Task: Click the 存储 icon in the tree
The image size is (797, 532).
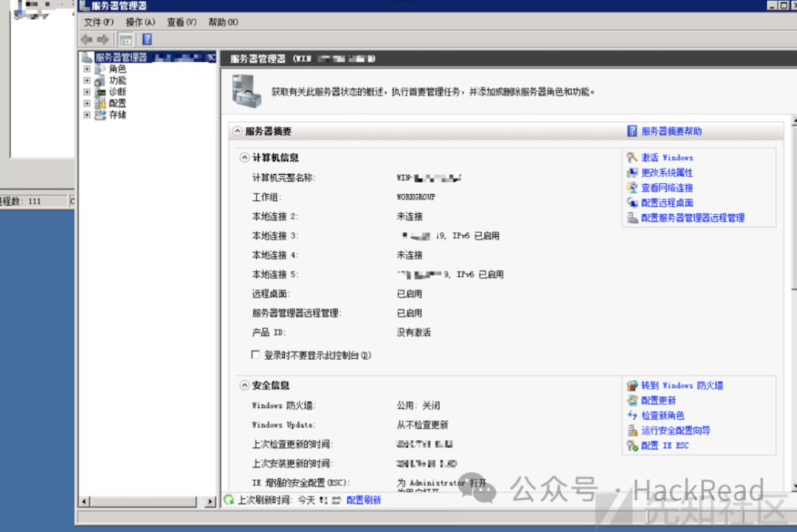Action: pyautogui.click(x=100, y=115)
